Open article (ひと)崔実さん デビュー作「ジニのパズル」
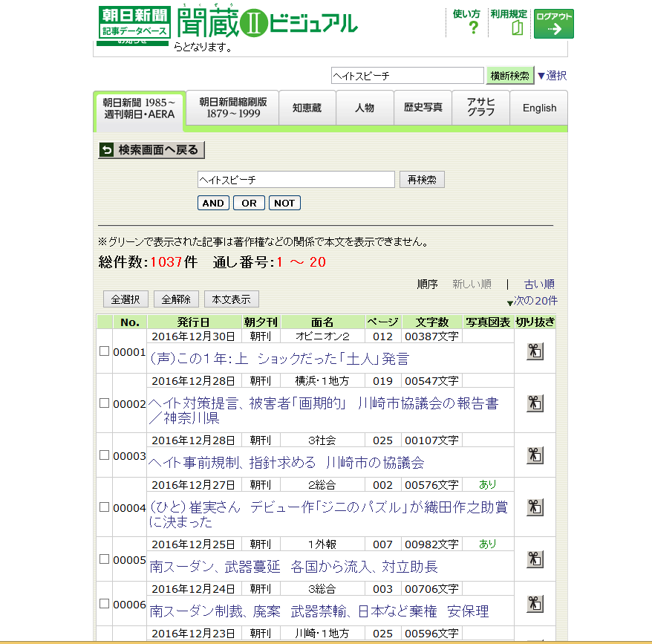This screenshot has height=644, width=652. [328, 515]
